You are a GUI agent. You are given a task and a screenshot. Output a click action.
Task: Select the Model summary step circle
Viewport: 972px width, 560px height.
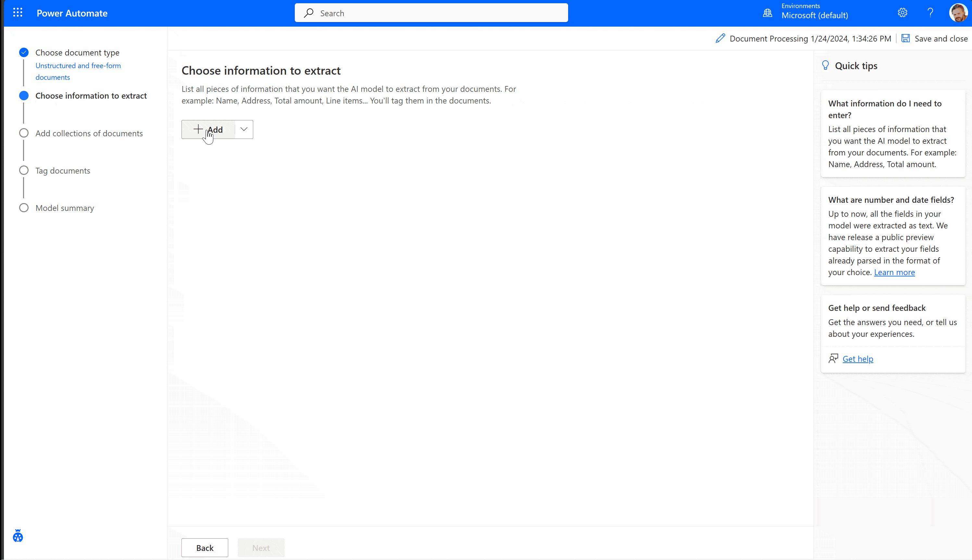coord(24,208)
